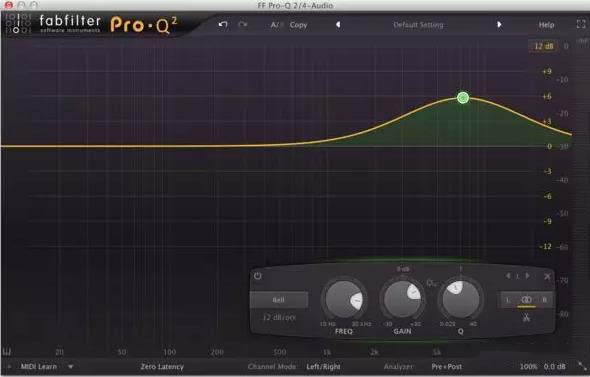Open the Bell filter shape dropdown

[x=279, y=300]
